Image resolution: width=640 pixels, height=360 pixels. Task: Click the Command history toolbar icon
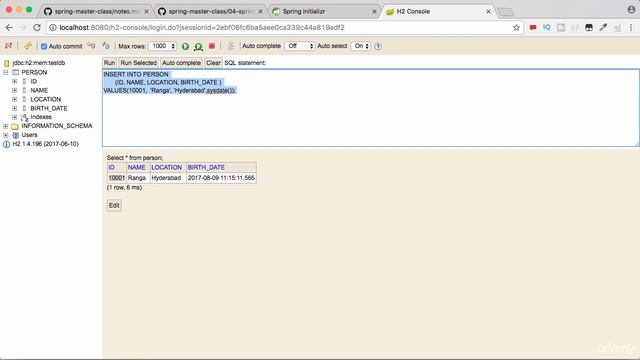(231, 46)
